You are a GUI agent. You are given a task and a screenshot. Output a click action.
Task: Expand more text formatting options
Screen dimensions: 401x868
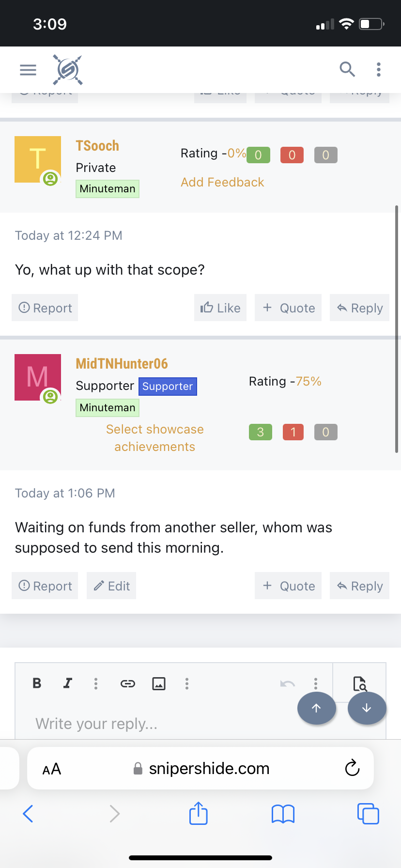(96, 683)
